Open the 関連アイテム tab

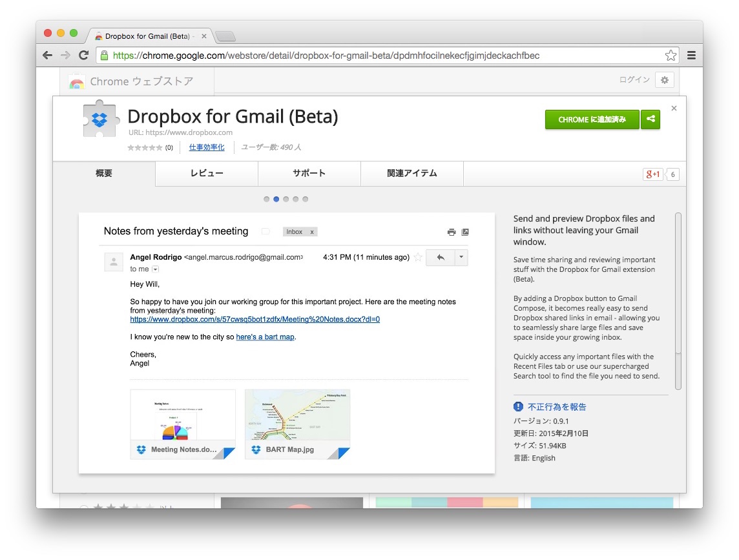pos(412,174)
